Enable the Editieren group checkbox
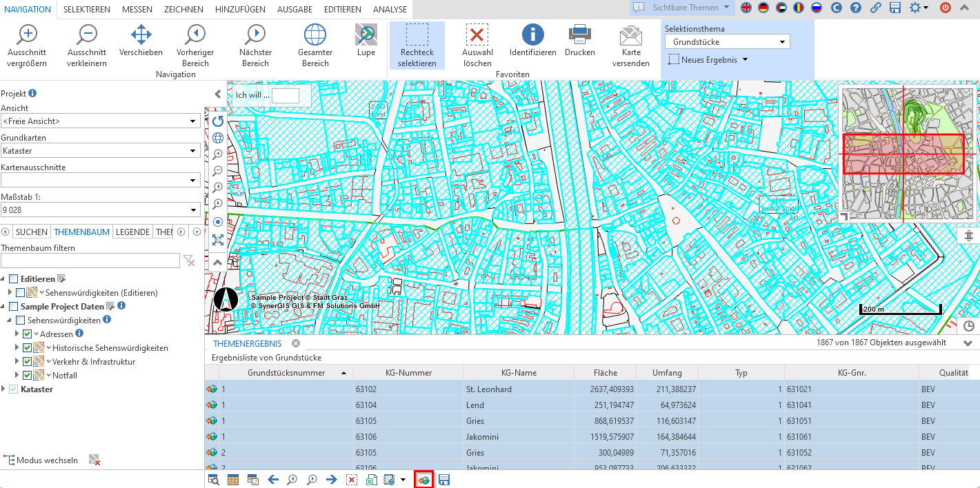 click(x=13, y=279)
